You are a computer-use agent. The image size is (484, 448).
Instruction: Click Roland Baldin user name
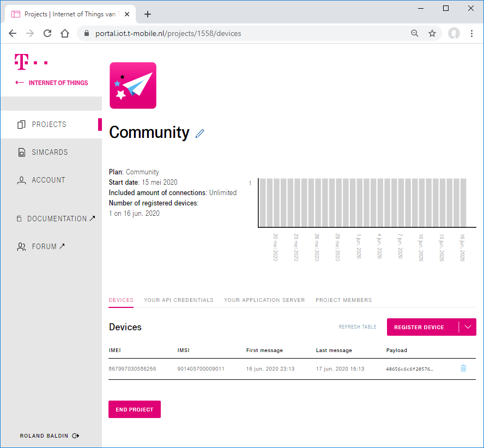point(44,435)
